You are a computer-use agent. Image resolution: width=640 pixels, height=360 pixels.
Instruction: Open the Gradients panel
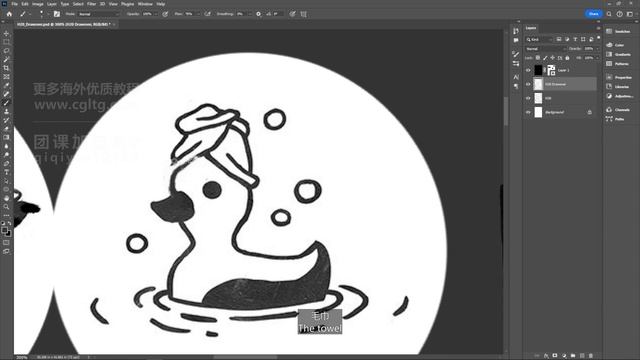pos(619,54)
